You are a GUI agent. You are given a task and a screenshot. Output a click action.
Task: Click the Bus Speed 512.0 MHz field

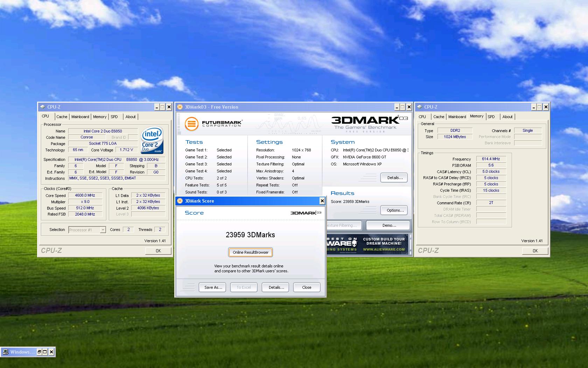coord(85,208)
